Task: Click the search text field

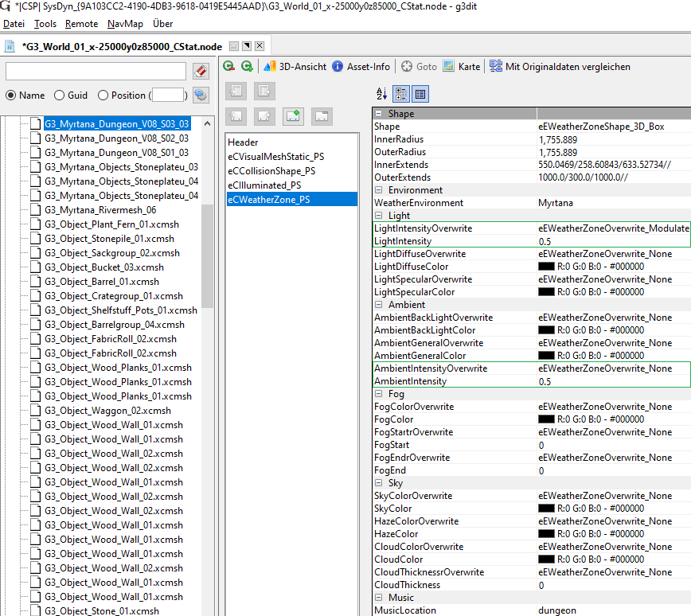Action: (x=96, y=72)
